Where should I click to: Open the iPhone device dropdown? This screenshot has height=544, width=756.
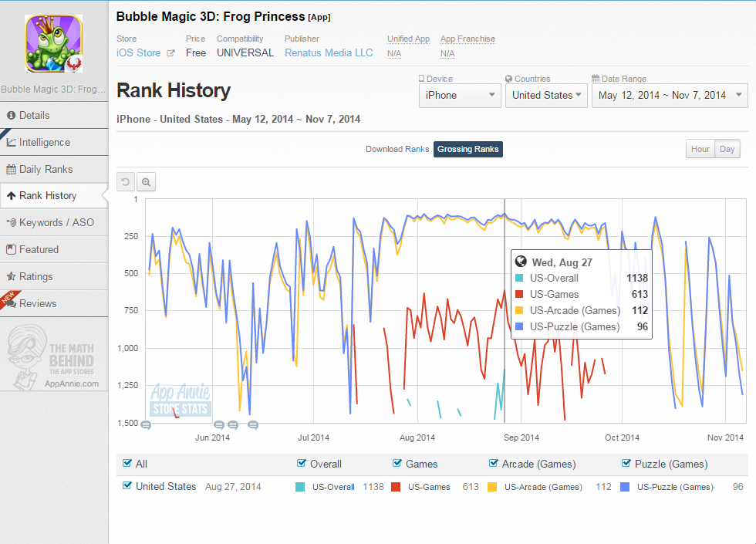(460, 96)
